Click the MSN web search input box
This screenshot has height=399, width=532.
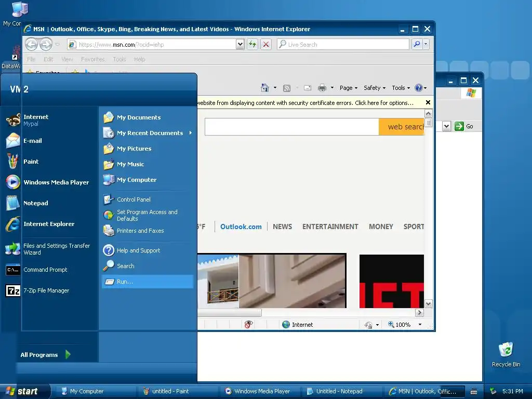[x=292, y=127]
